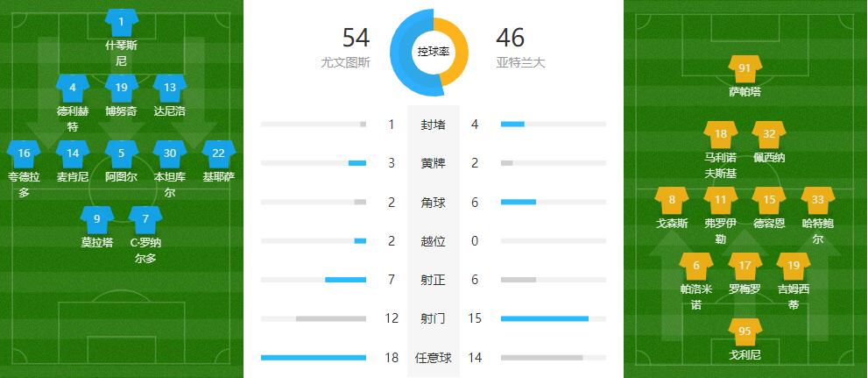Click the 亚特兰大 team name
868x378 pixels.
[x=520, y=63]
